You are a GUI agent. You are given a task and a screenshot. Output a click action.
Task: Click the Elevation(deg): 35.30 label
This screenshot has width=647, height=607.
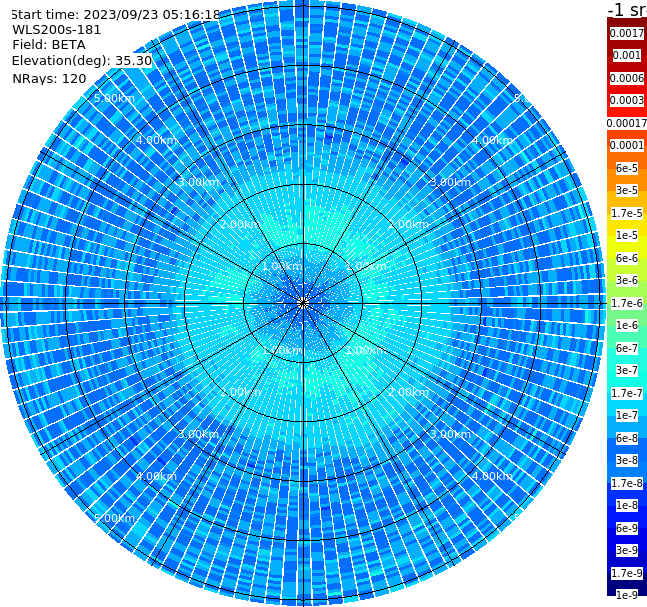pyautogui.click(x=82, y=61)
